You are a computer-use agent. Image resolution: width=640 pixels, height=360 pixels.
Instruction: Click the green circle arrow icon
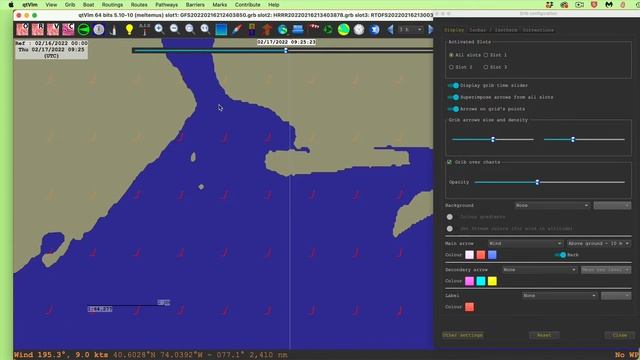[x=84, y=29]
